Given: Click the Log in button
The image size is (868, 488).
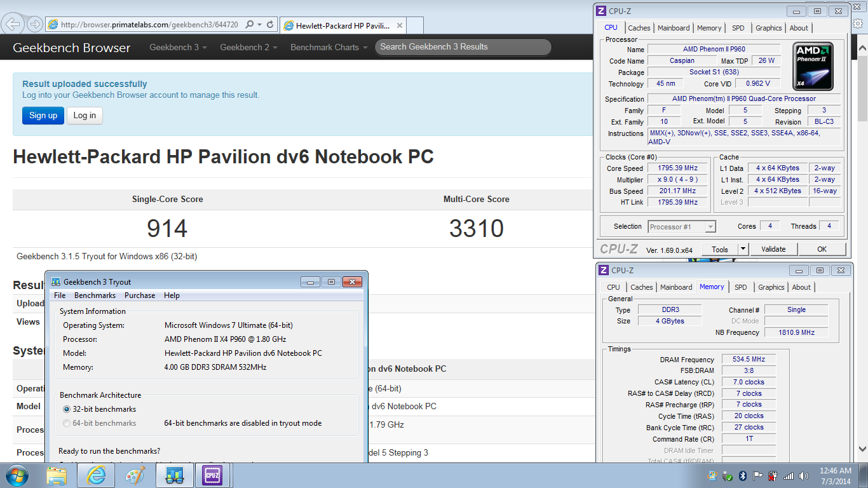Looking at the screenshot, I should (85, 115).
